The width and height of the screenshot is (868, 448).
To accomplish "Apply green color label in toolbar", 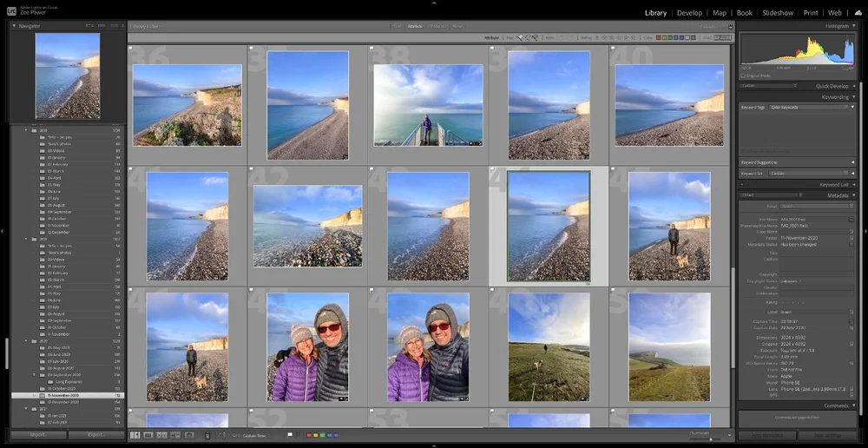I will 323,435.
